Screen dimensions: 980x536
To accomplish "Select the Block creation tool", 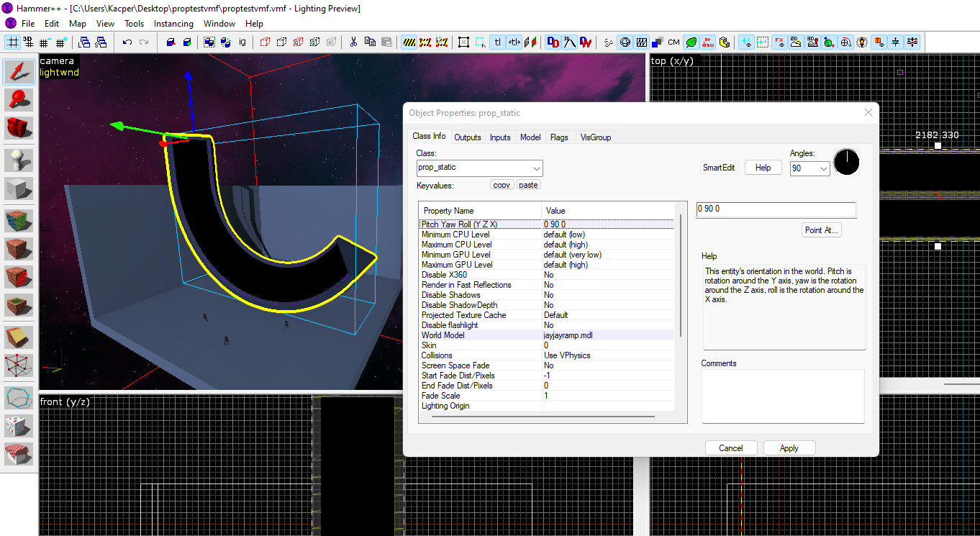I will pyautogui.click(x=19, y=188).
